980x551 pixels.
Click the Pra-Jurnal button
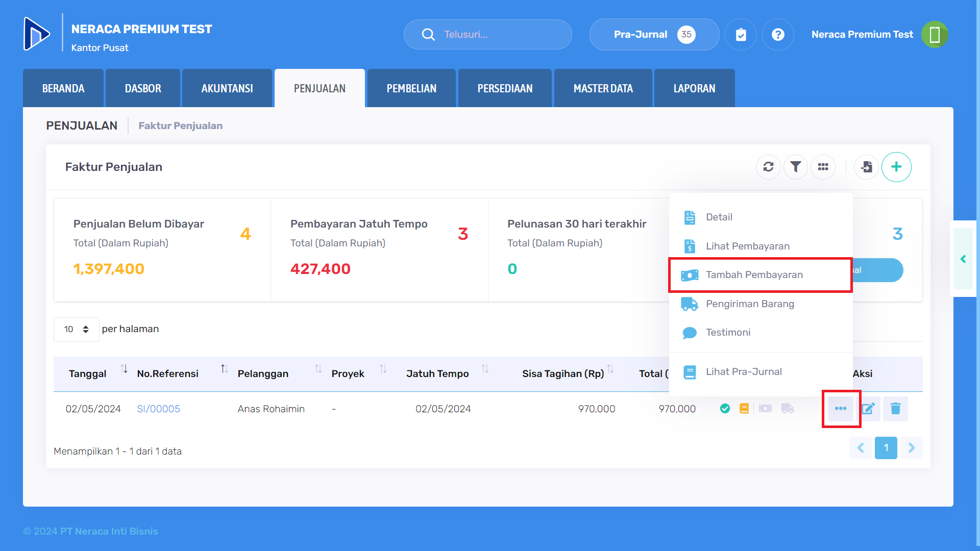(654, 35)
